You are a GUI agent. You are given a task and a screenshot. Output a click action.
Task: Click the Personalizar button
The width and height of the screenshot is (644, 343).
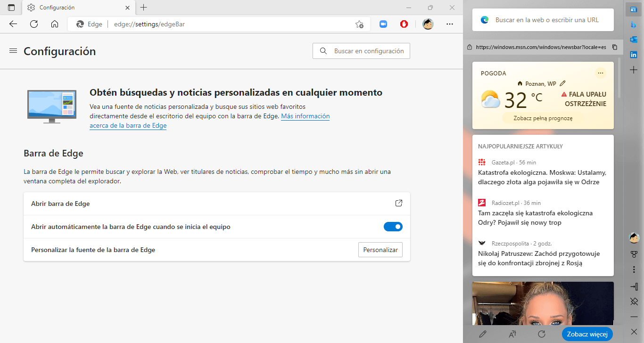coord(380,250)
